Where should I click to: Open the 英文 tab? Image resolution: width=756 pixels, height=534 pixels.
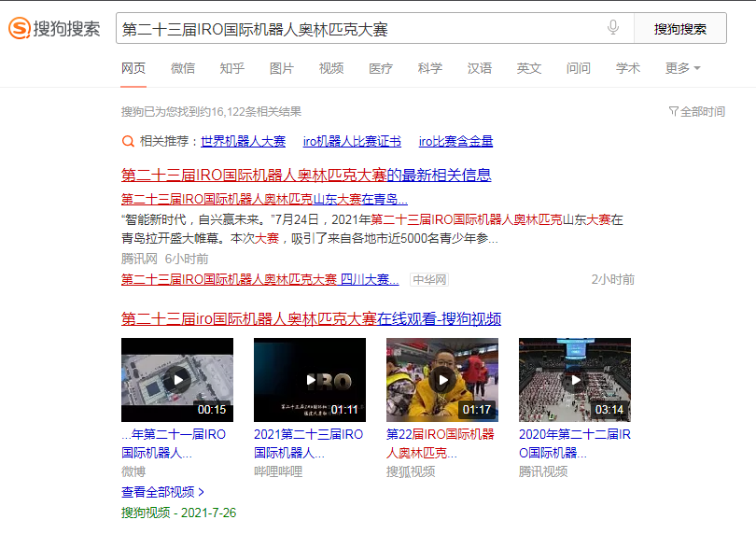click(529, 68)
